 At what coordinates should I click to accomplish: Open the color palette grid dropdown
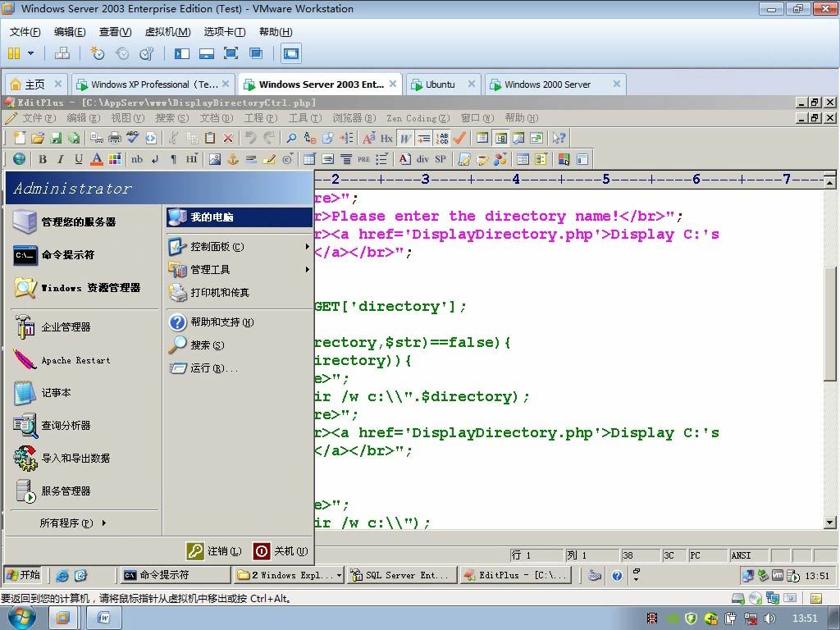[115, 159]
